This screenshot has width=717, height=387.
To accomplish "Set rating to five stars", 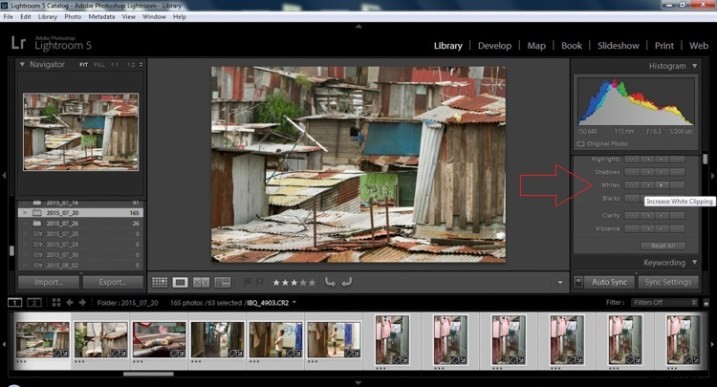I will pyautogui.click(x=312, y=283).
